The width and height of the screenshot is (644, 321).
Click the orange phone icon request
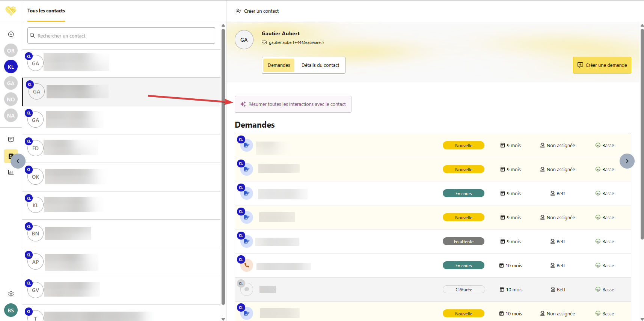(x=247, y=265)
